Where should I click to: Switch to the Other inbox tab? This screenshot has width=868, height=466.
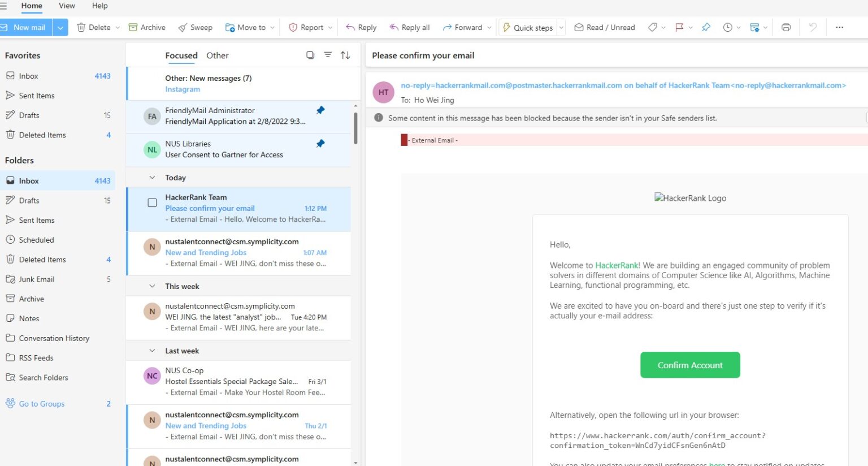click(x=217, y=55)
